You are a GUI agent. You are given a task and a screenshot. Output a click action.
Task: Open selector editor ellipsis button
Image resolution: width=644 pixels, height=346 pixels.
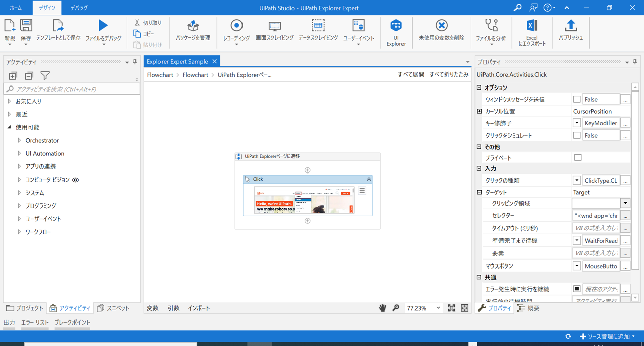pyautogui.click(x=625, y=215)
